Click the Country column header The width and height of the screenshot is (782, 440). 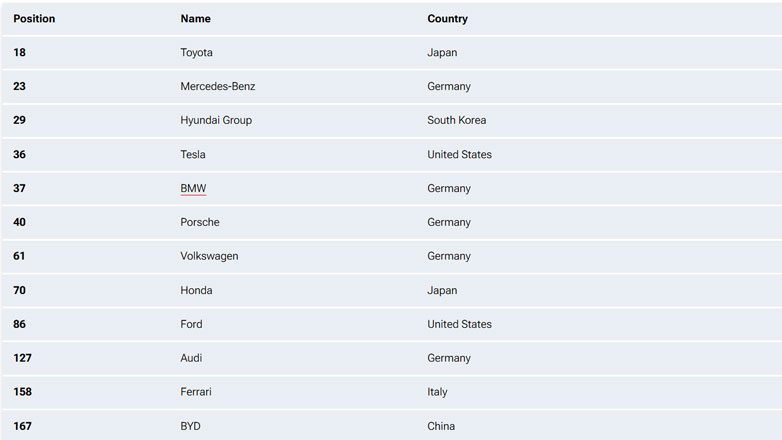coord(447,19)
